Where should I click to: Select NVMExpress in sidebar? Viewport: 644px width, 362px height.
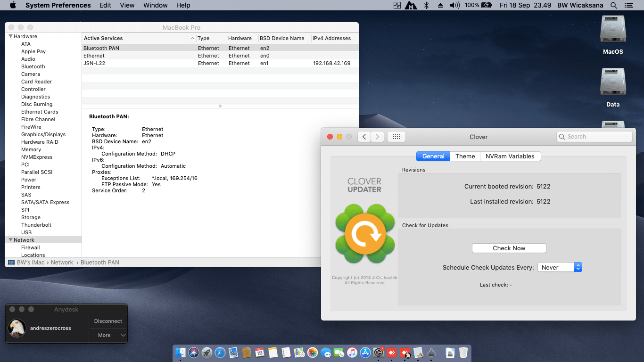click(x=37, y=157)
